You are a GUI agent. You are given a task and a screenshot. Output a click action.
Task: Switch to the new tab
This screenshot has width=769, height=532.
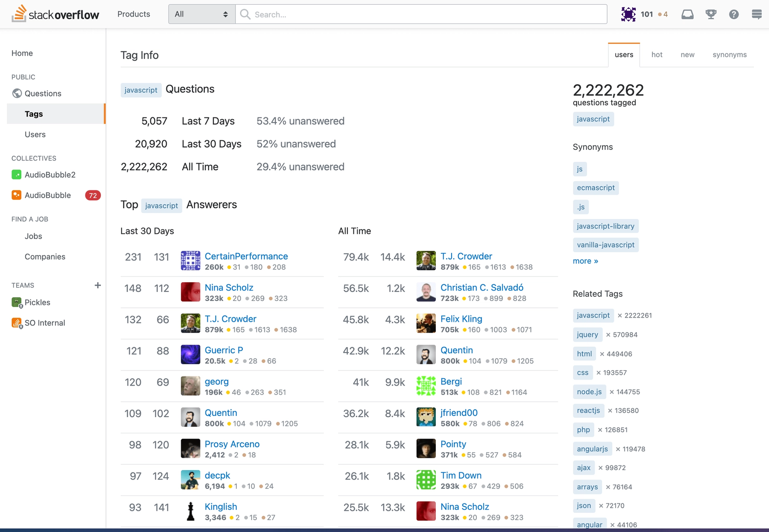coord(687,55)
